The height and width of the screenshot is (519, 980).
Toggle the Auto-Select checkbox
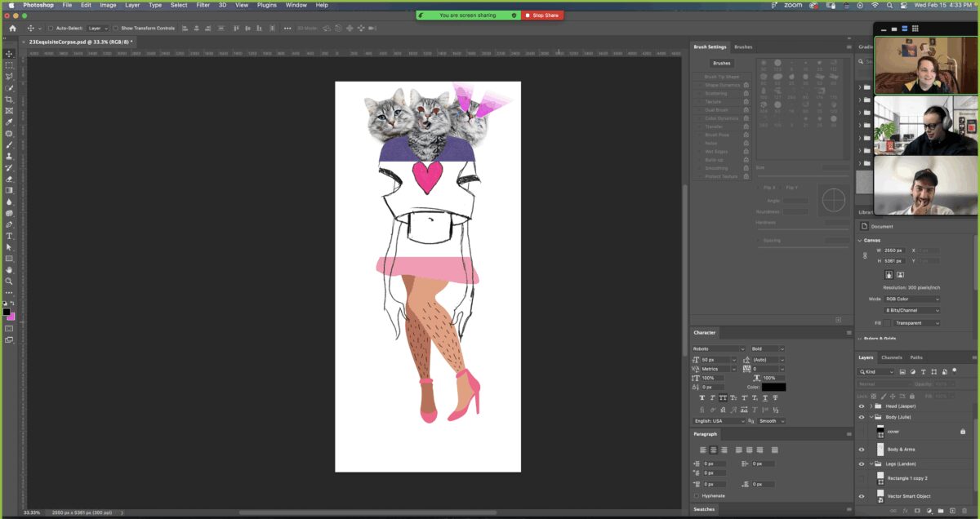pyautogui.click(x=51, y=28)
